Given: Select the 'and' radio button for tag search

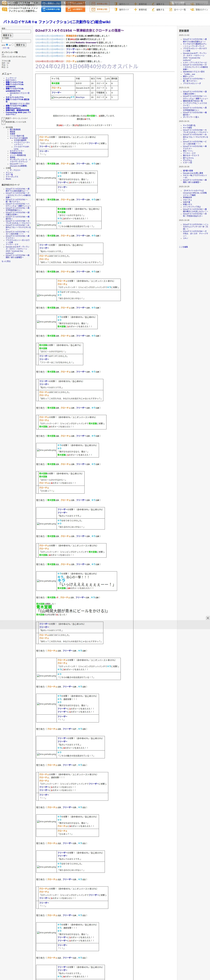Looking at the screenshot, I should coord(7,45).
